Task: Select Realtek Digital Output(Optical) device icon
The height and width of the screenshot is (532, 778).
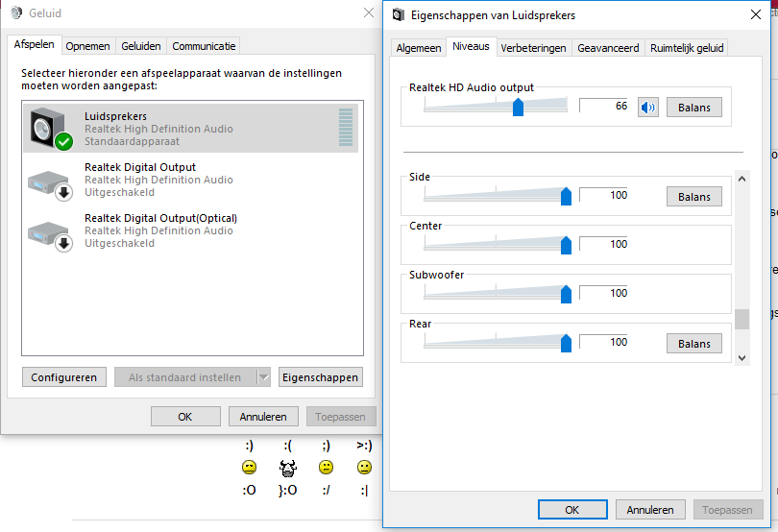Action: [49, 231]
